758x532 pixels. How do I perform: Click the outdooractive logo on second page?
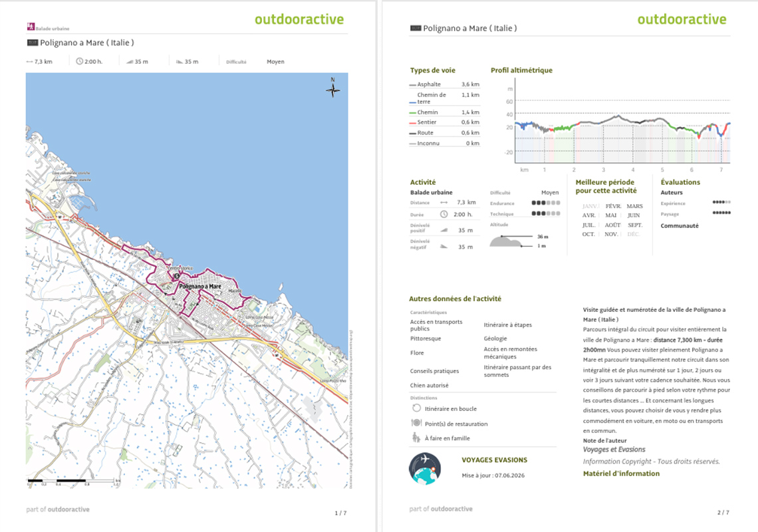[x=682, y=19]
